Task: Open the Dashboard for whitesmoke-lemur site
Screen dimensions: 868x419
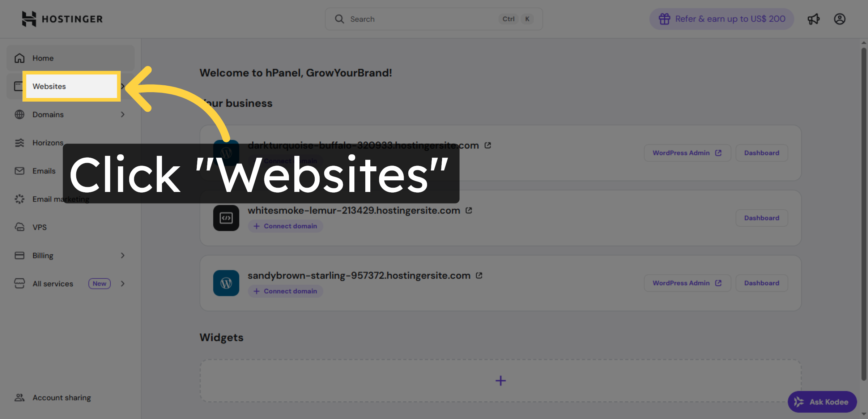Action: (762, 218)
